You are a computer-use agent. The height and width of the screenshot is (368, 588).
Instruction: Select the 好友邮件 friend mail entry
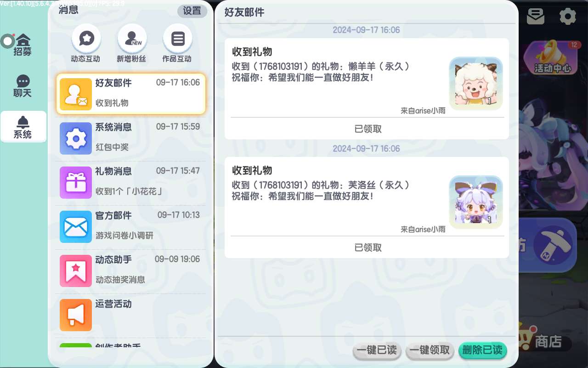[131, 94]
